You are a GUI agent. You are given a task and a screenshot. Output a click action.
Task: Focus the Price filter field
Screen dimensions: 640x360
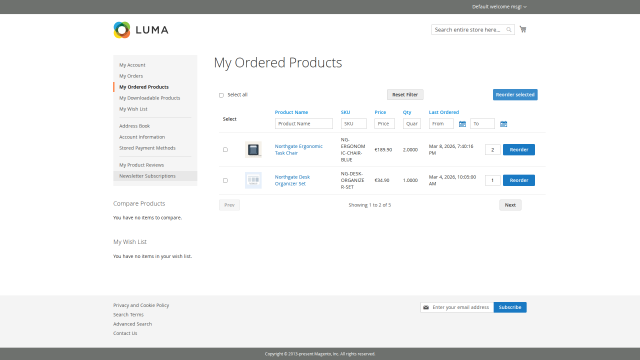384,124
